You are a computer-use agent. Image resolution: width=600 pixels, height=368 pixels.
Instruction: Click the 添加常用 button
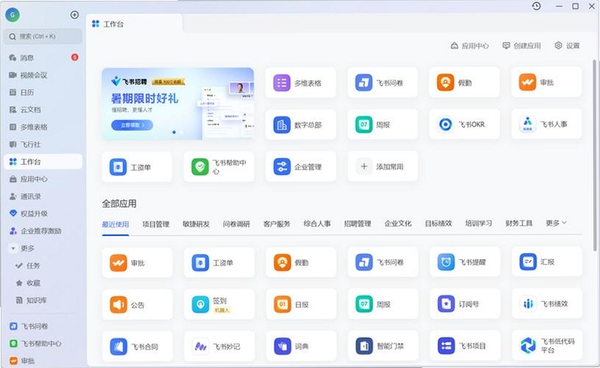(383, 166)
